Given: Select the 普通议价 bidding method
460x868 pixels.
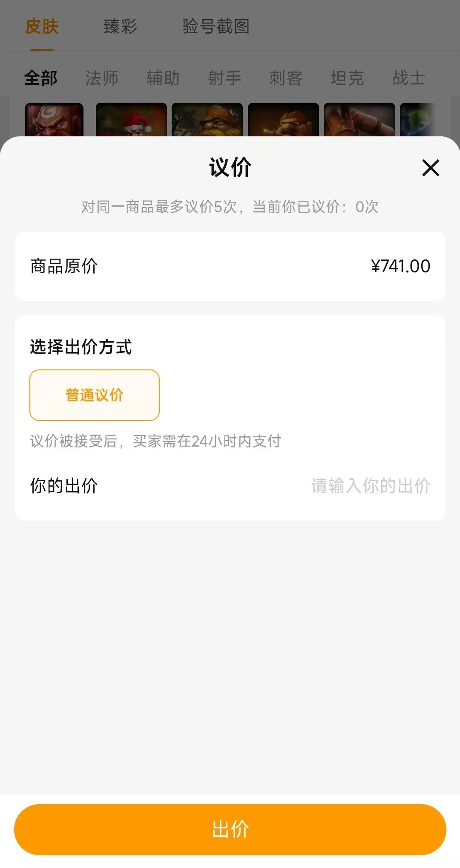Looking at the screenshot, I should (x=95, y=395).
